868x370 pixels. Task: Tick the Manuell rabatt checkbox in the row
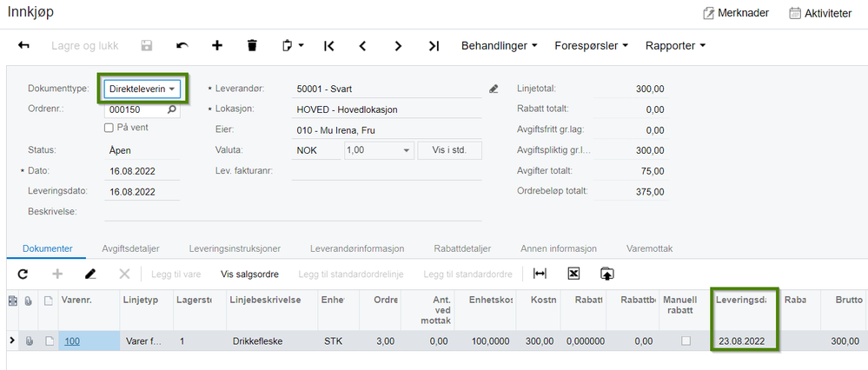point(686,341)
